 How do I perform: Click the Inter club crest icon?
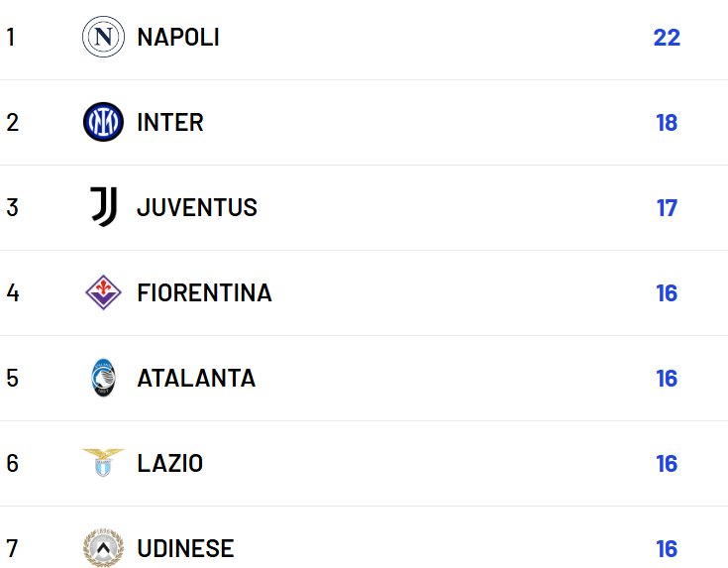(103, 123)
